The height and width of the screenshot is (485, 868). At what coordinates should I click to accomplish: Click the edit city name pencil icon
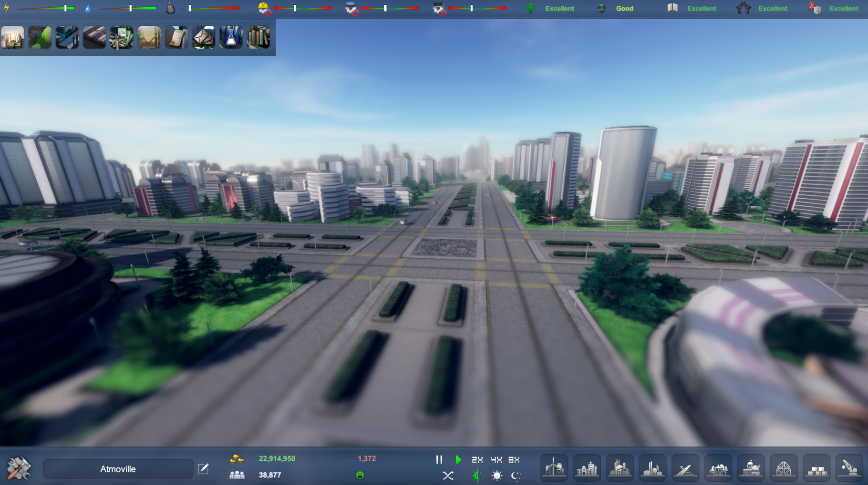pos(204,469)
